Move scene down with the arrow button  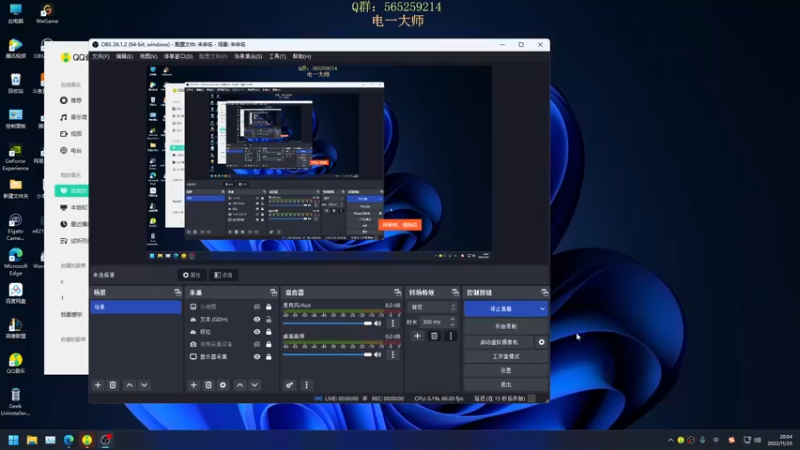tap(144, 385)
